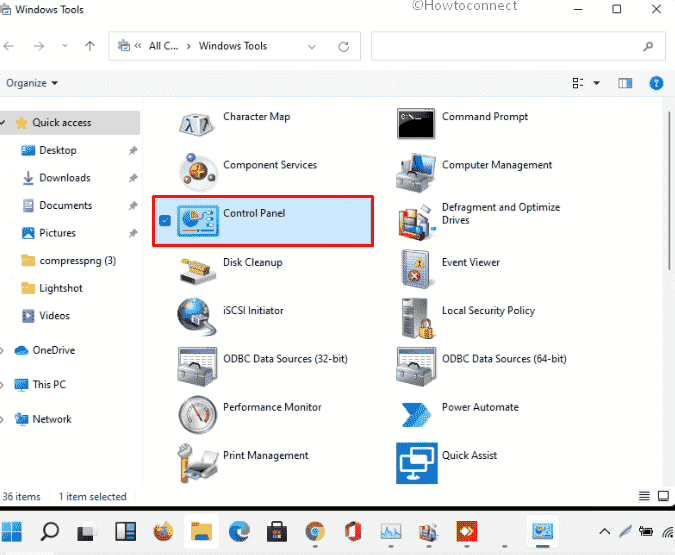Select Network in navigation pane
The height and width of the screenshot is (555, 675).
[x=52, y=419]
